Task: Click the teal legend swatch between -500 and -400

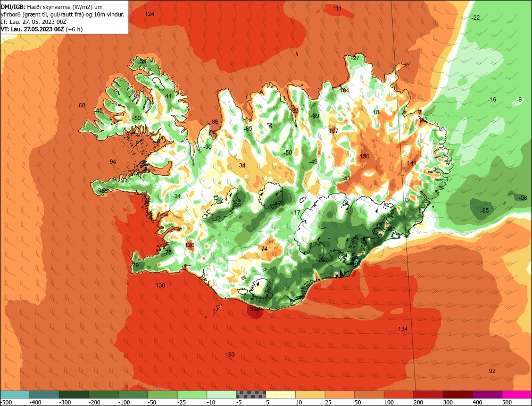Action: tap(15, 394)
